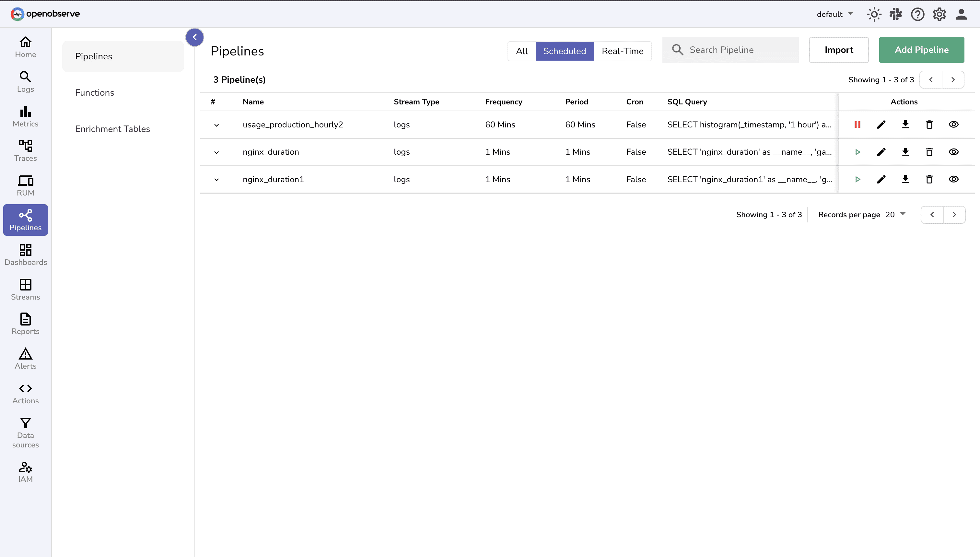Preview nginx_duration1 with the eye icon
This screenshot has width=980, height=557.
pyautogui.click(x=954, y=179)
